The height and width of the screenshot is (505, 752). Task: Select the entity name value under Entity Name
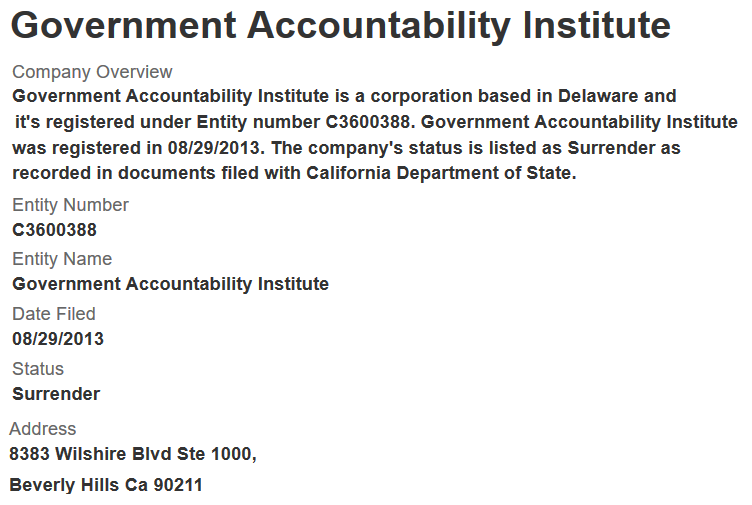(x=170, y=284)
